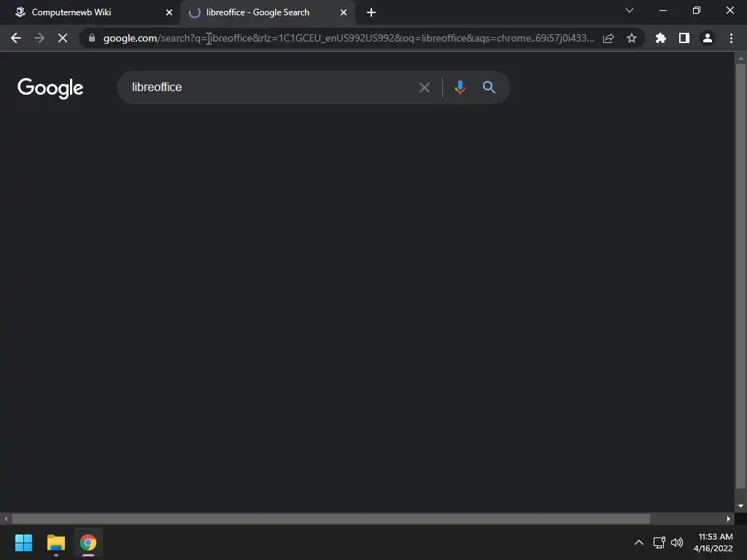Open the Chrome profile menu
Image resolution: width=747 pixels, height=560 pixels.
(x=708, y=38)
